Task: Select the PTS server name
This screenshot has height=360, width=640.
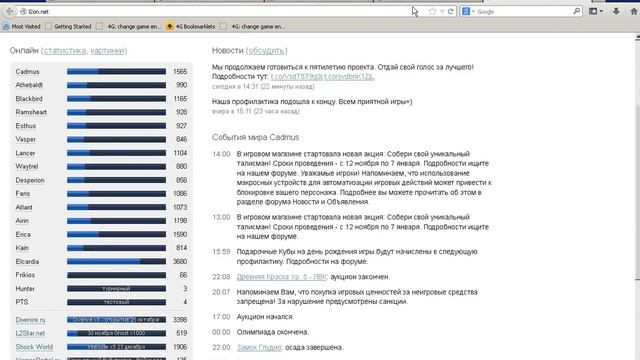Action: [22, 302]
